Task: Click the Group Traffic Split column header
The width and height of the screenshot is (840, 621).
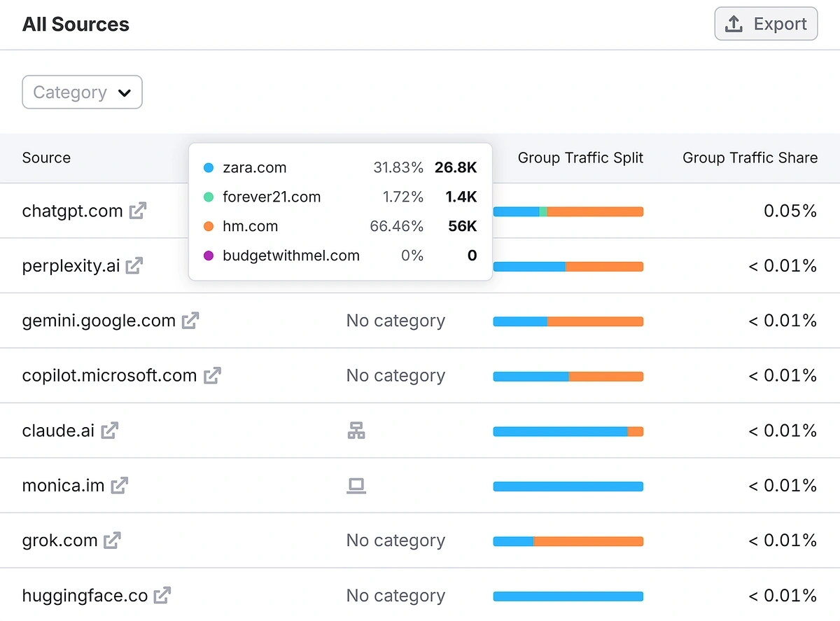Action: [580, 158]
